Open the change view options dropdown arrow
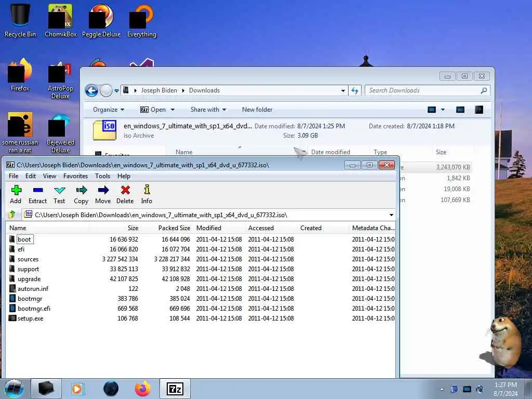This screenshot has height=399, width=532. [x=443, y=110]
